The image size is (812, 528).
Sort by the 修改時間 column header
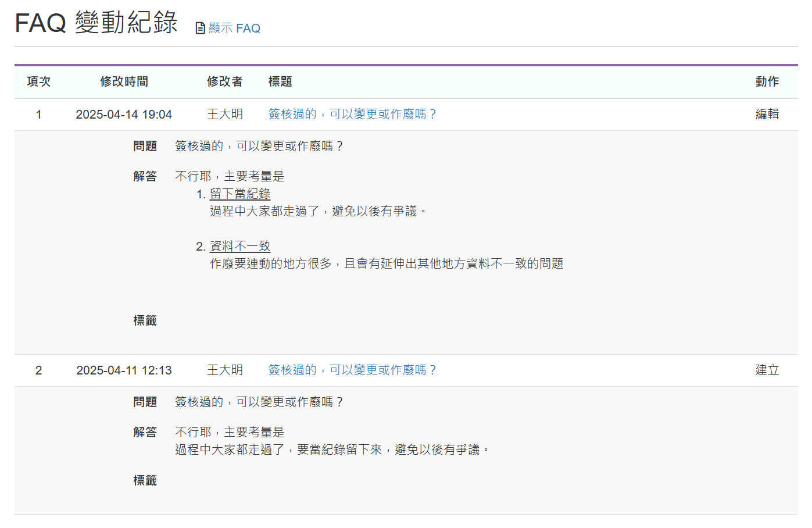coord(123,82)
